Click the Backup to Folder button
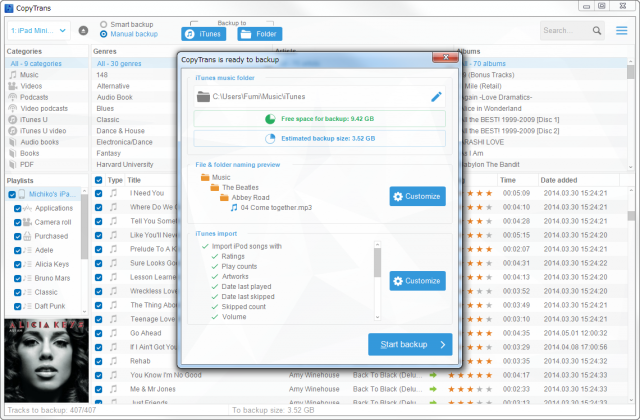The width and height of the screenshot is (640, 420). (260, 34)
